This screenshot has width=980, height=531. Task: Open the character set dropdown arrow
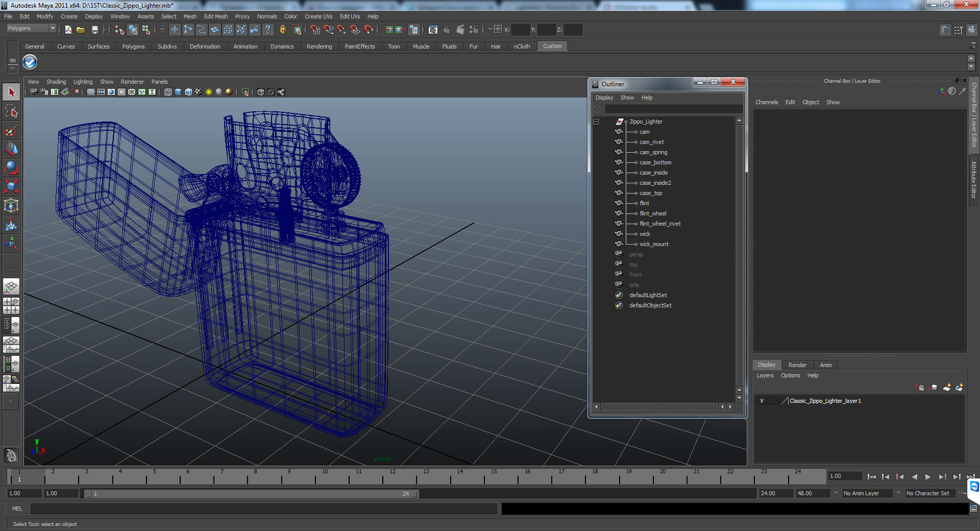898,493
